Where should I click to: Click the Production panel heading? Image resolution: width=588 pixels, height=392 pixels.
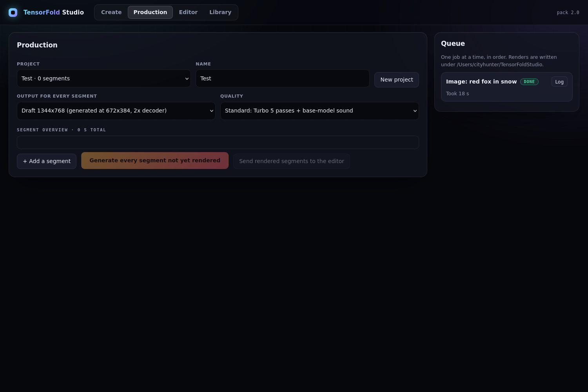pyautogui.click(x=37, y=45)
